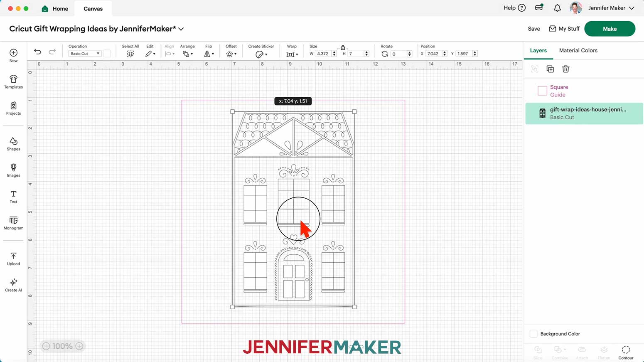Switch to the Material Colors tab
Image resolution: width=644 pixels, height=362 pixels.
click(x=578, y=50)
